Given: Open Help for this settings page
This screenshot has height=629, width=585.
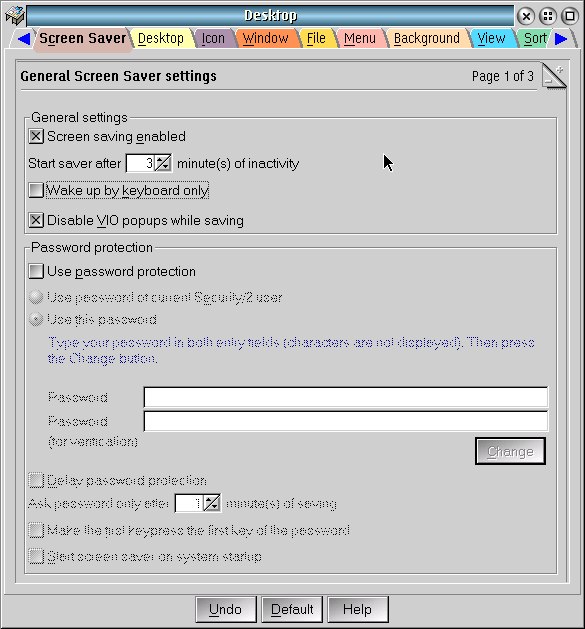Looking at the screenshot, I should 358,609.
